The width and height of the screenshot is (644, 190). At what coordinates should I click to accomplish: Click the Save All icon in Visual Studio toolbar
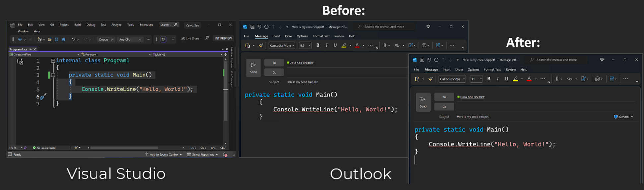[63, 39]
